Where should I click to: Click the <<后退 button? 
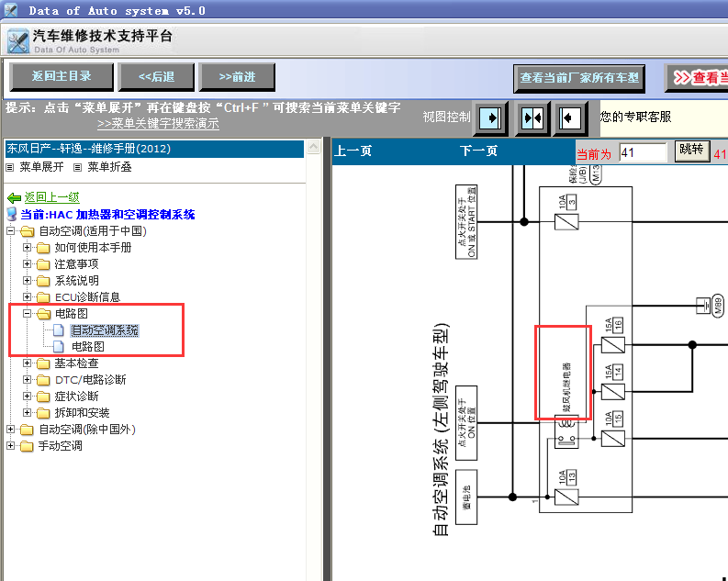point(156,76)
